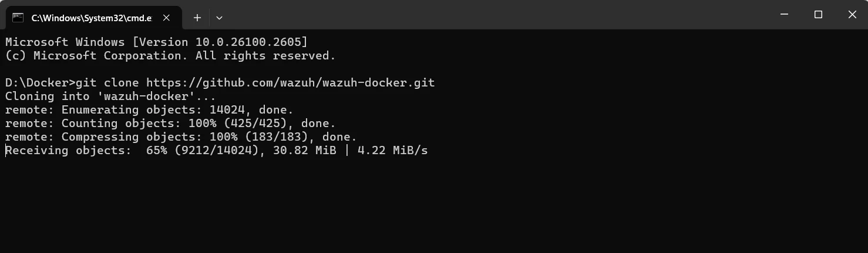Maximize the terminal window
The width and height of the screenshot is (868, 253).
coord(818,15)
